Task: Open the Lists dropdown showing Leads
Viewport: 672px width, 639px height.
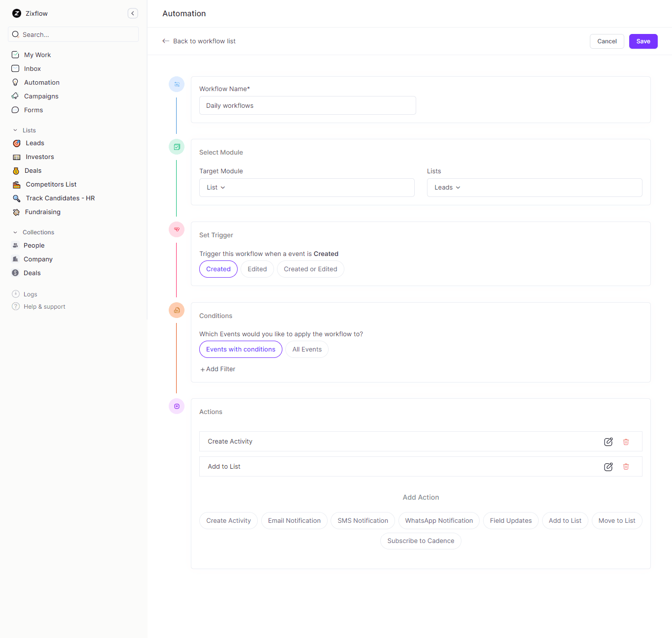Action: (534, 188)
